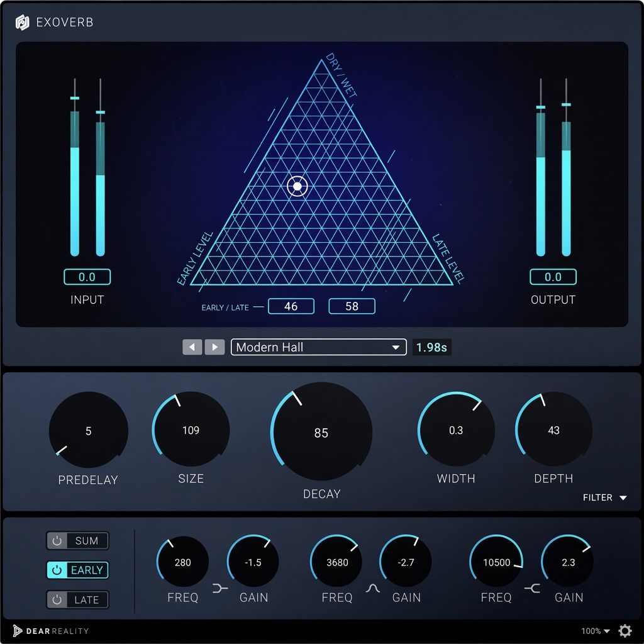644x644 pixels.
Task: Click the triangle pad position handle
Action: point(297,186)
